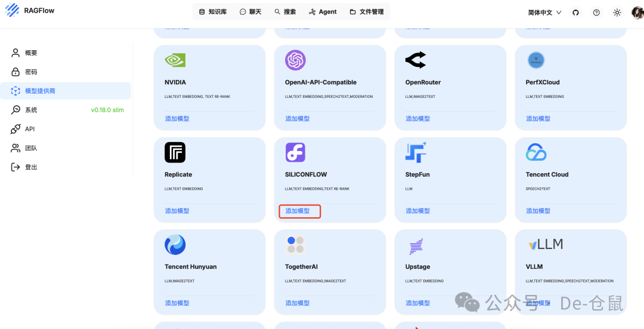The image size is (644, 329).
Task: Open the user avatar at top right
Action: (x=637, y=13)
